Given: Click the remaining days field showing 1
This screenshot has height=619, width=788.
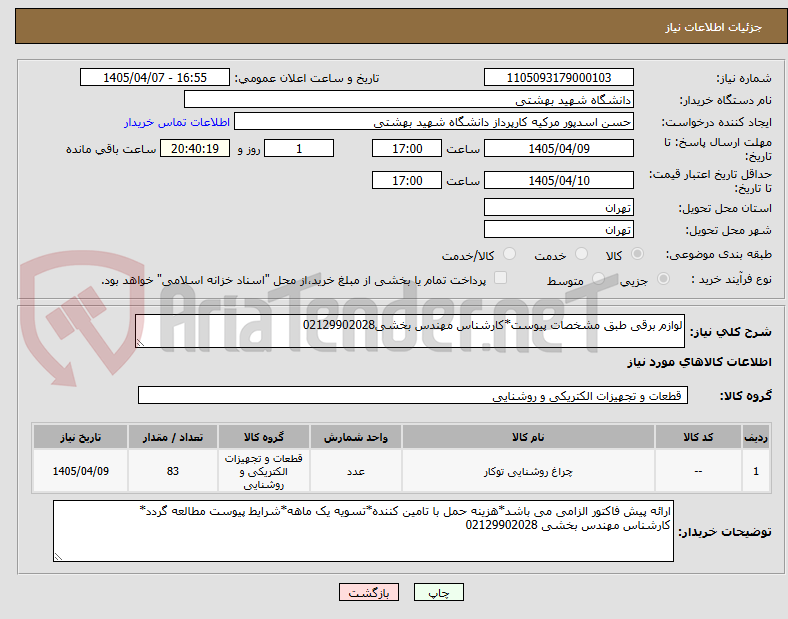Looking at the screenshot, I should pos(299,148).
